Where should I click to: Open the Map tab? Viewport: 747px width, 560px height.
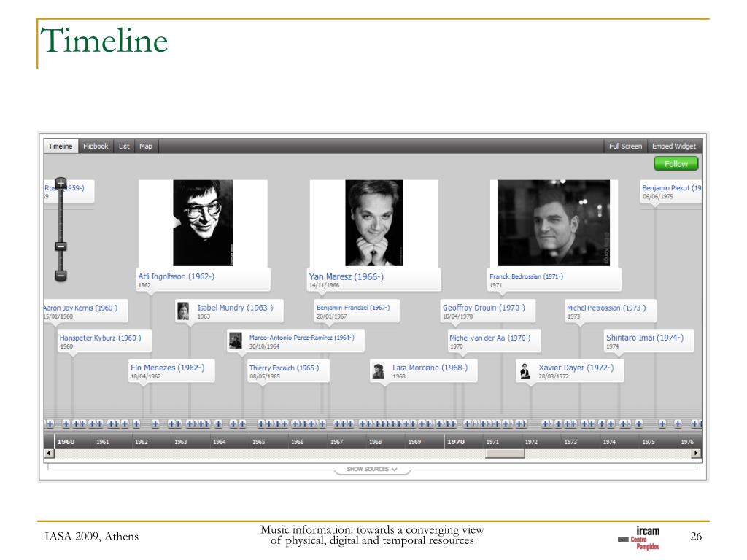146,146
